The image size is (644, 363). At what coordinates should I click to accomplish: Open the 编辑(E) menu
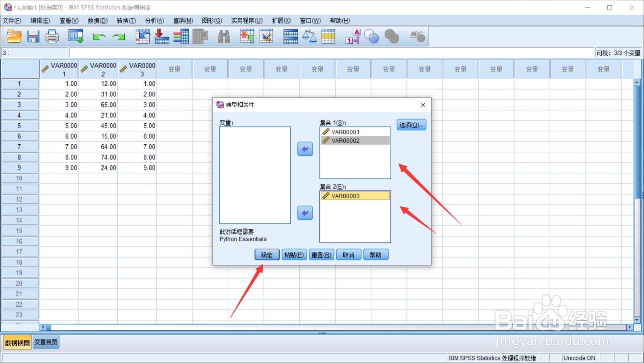(x=40, y=21)
